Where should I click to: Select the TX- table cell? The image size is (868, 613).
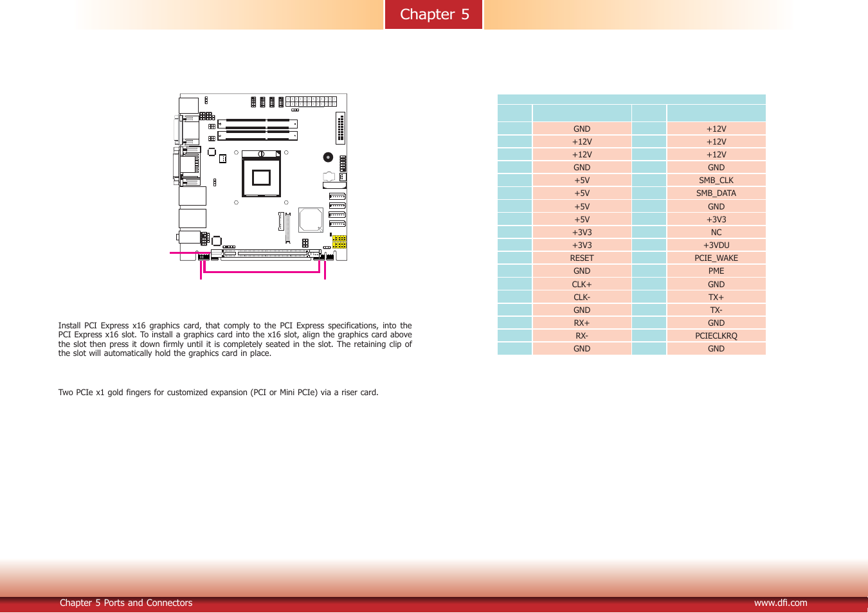(716, 310)
